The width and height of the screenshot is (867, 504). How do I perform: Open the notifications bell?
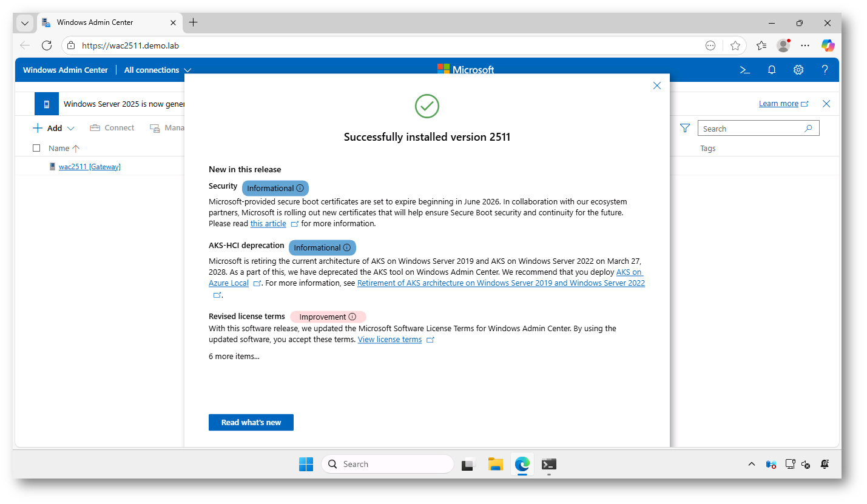click(x=772, y=70)
